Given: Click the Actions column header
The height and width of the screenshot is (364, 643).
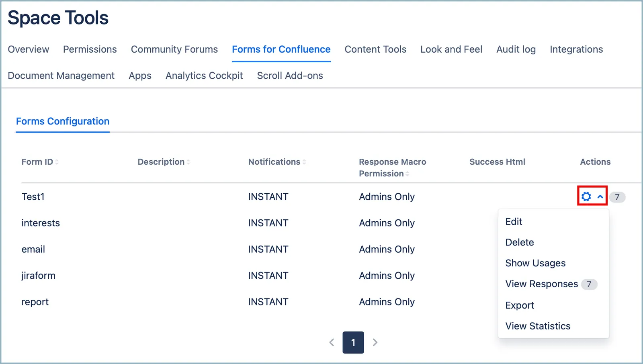Looking at the screenshot, I should tap(595, 162).
